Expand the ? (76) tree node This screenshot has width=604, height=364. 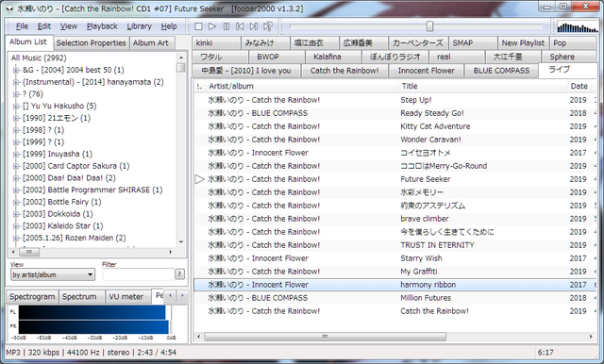pos(16,94)
